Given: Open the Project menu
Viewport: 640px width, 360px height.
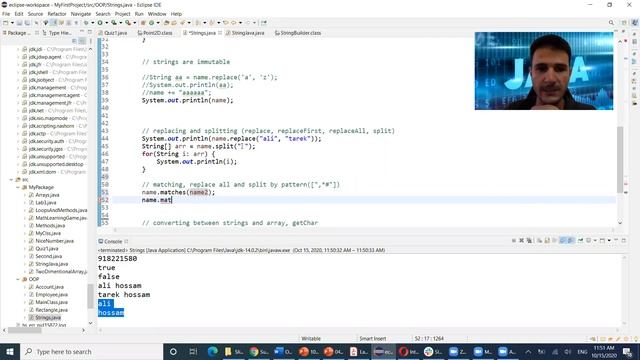Looking at the screenshot, I should tap(122, 14).
